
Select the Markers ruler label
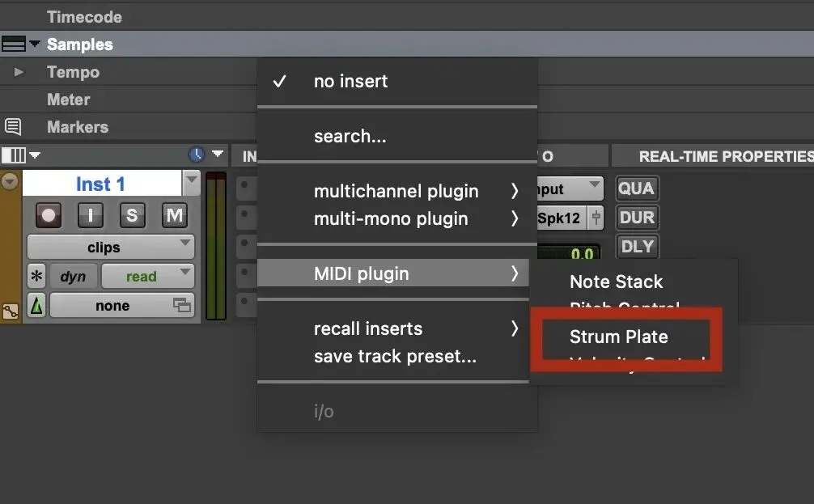[x=78, y=127]
